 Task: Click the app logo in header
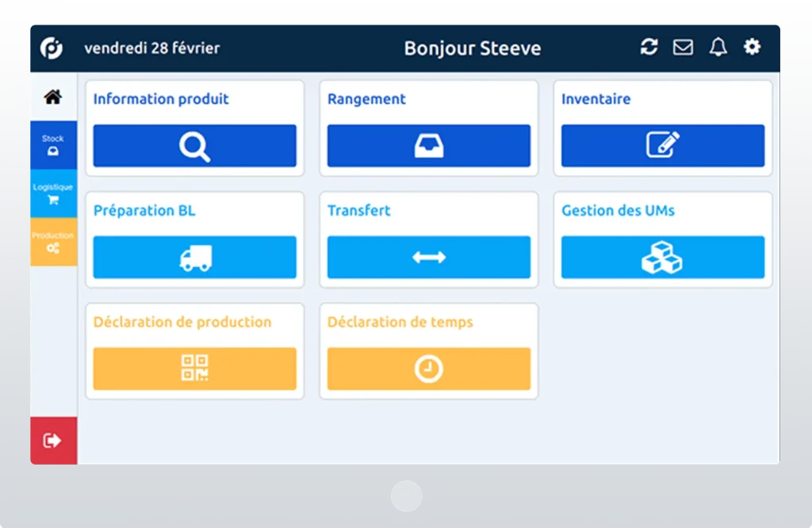click(x=52, y=48)
